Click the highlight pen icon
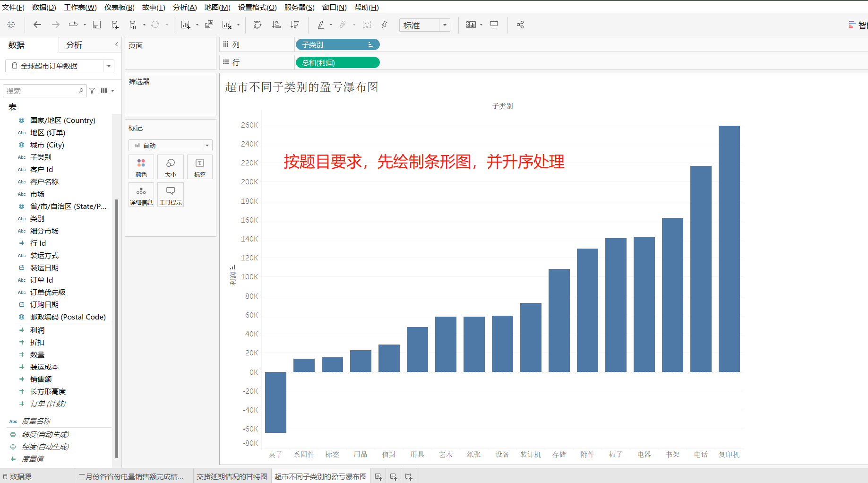This screenshot has height=483, width=868. pyautogui.click(x=321, y=25)
